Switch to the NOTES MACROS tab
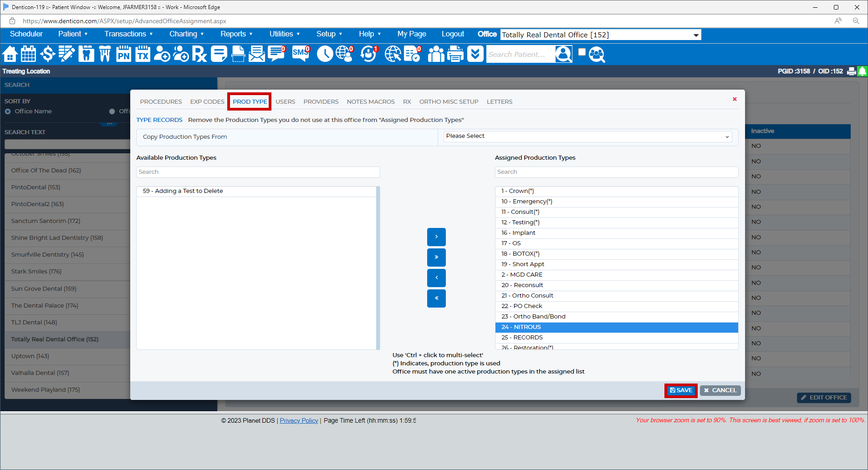 pyautogui.click(x=371, y=102)
